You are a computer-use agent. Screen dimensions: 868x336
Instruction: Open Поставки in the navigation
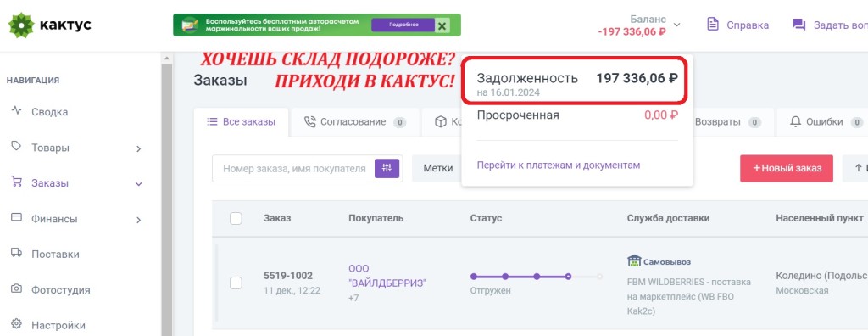[x=55, y=255]
